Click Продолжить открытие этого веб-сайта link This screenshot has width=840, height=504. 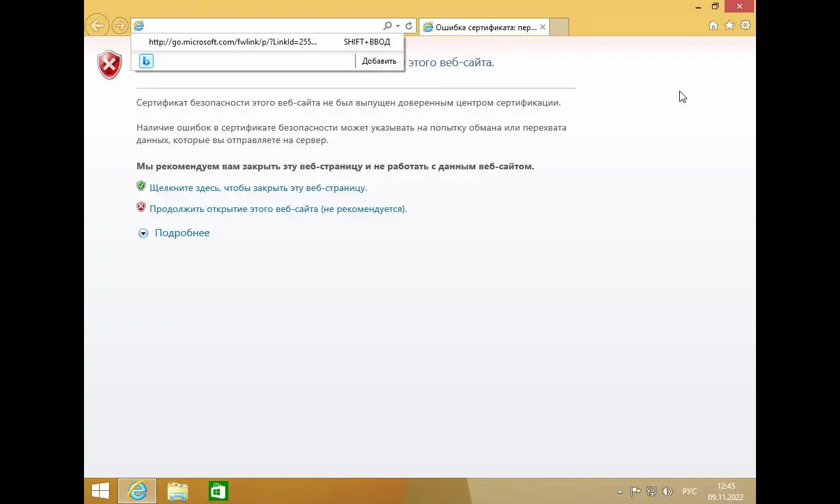point(278,209)
